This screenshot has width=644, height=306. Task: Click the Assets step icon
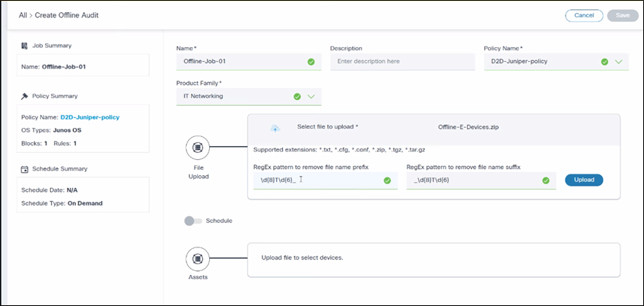198,260
